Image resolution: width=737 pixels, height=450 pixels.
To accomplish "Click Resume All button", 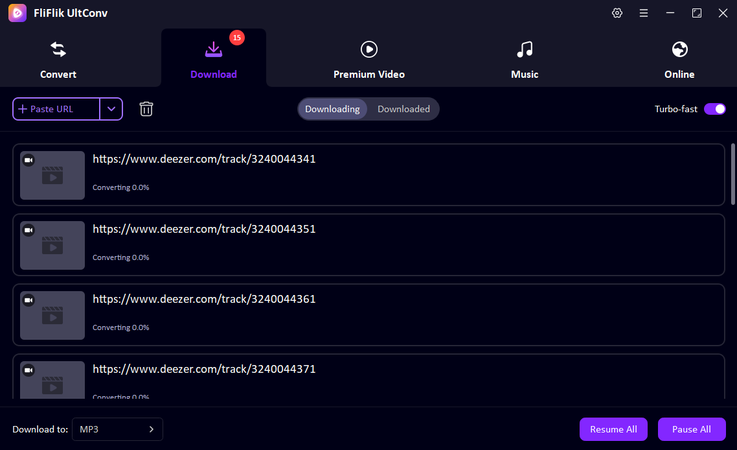I will point(613,429).
